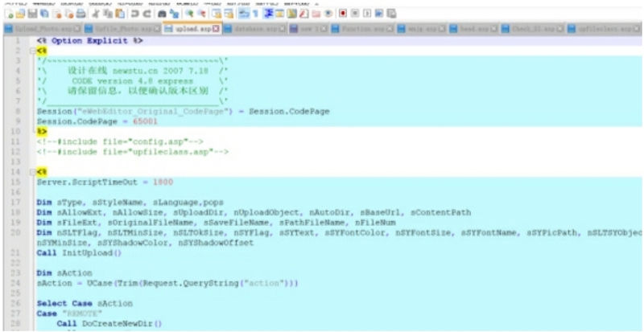Toggle show all characters icon

click(255, 14)
